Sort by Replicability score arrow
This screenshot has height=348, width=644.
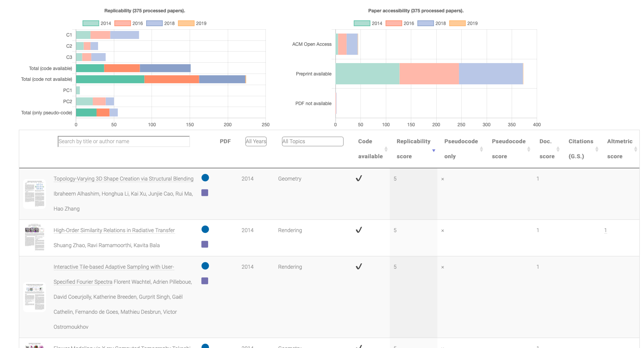(x=434, y=151)
